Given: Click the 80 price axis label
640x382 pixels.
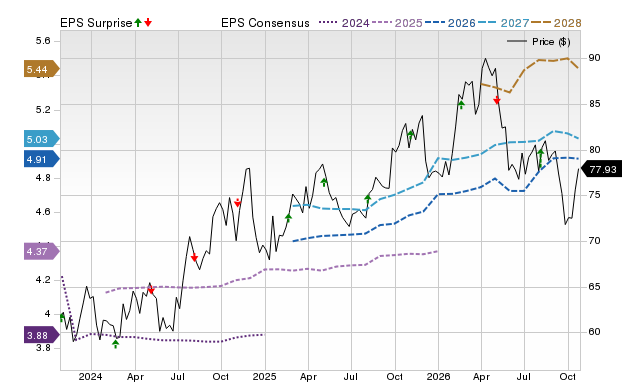Looking at the screenshot, I should coord(594,150).
